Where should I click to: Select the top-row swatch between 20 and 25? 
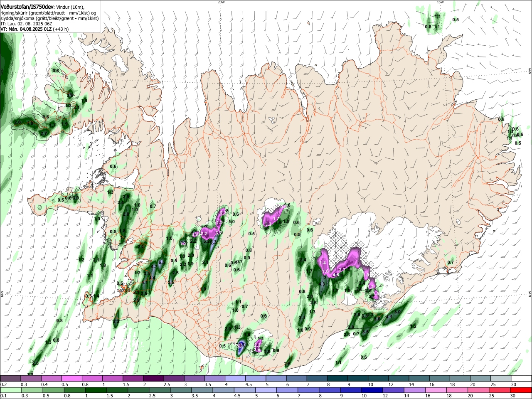click(480, 379)
